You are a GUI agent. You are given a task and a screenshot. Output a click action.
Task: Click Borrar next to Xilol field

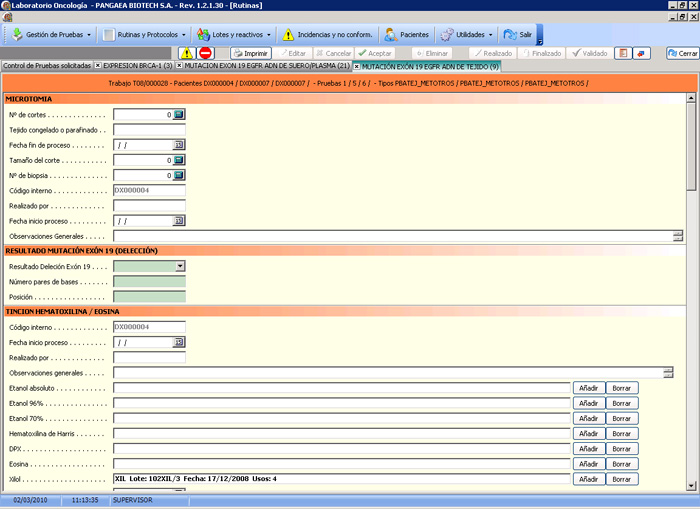621,479
